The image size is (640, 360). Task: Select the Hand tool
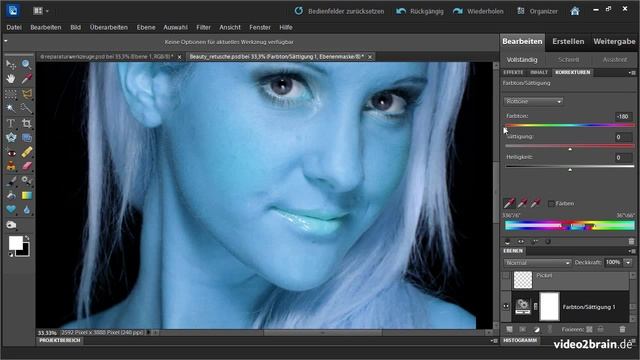pos(11,79)
